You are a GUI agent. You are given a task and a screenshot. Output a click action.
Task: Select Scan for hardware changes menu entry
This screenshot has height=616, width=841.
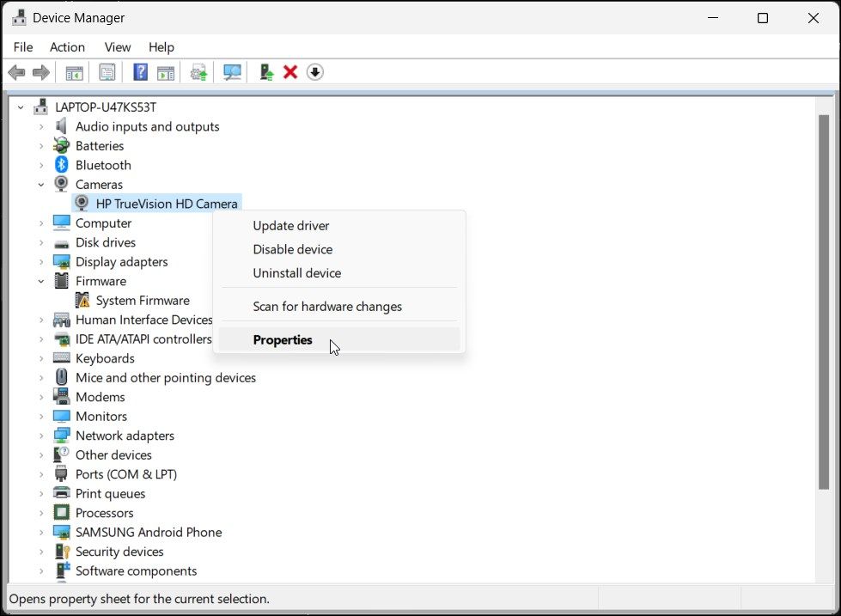(339, 307)
